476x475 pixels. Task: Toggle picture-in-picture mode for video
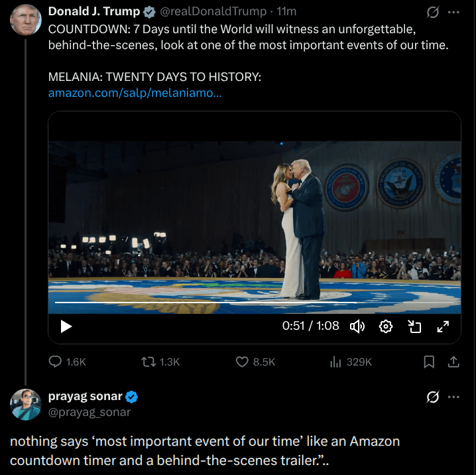414,326
